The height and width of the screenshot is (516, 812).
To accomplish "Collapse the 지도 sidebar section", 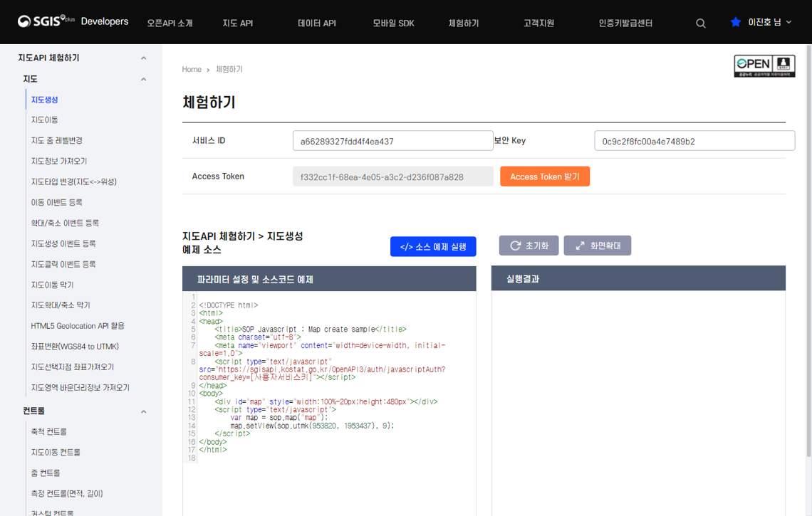I will (x=143, y=78).
